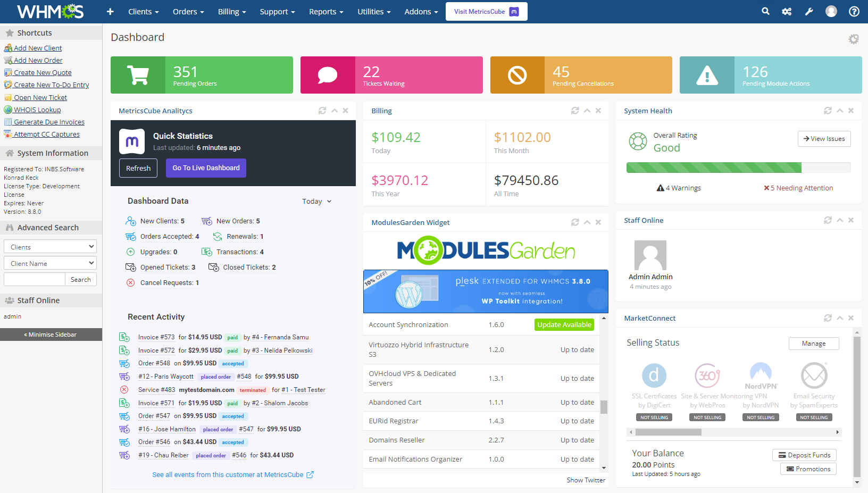Open the Clients search type dropdown

(51, 247)
